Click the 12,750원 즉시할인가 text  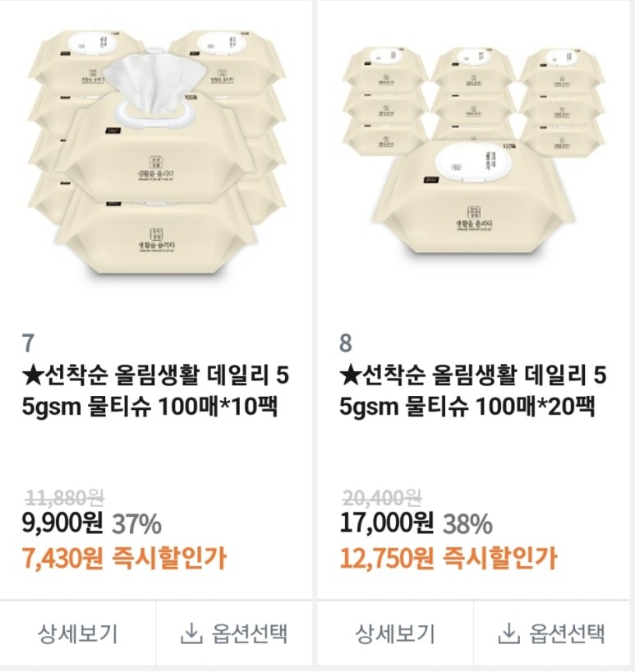pos(448,559)
